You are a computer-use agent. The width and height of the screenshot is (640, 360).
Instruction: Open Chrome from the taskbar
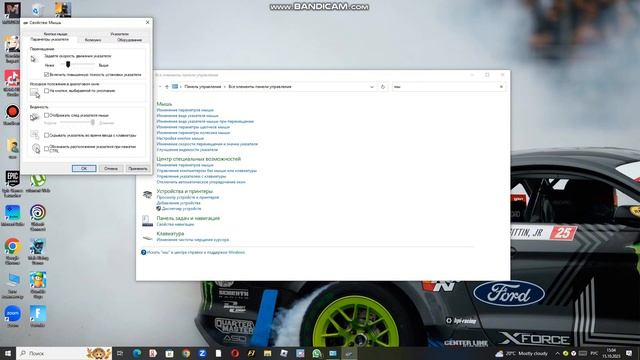[x=186, y=353]
